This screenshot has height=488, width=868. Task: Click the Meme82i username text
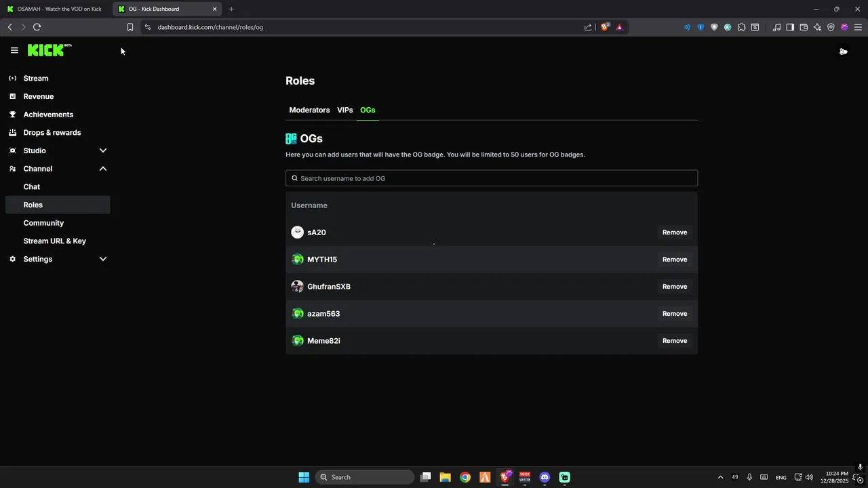(x=323, y=341)
